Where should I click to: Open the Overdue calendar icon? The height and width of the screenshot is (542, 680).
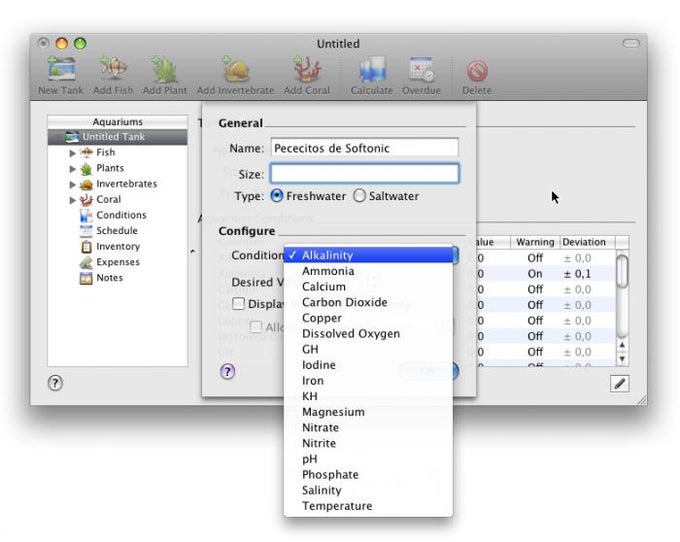point(421,69)
